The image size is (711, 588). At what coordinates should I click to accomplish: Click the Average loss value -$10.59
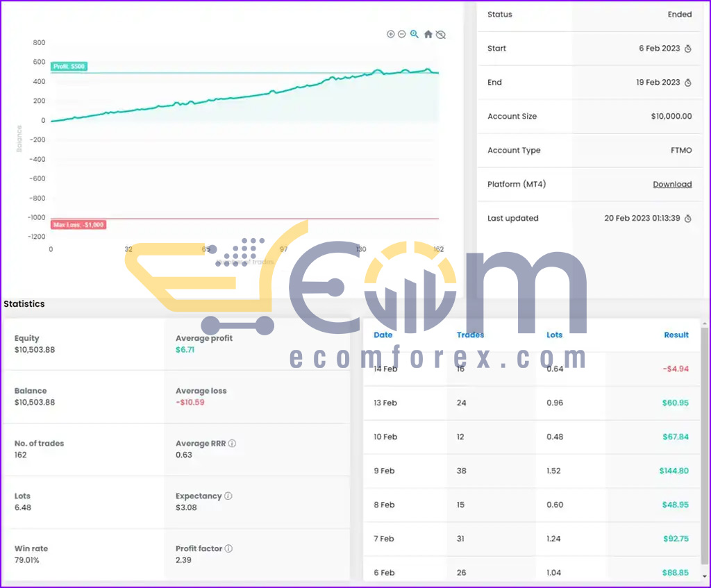[190, 403]
